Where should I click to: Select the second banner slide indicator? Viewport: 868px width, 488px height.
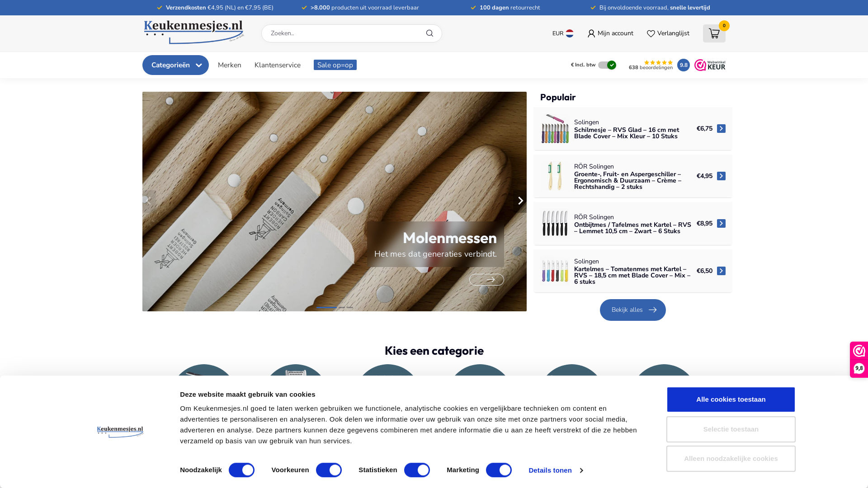tap(342, 307)
